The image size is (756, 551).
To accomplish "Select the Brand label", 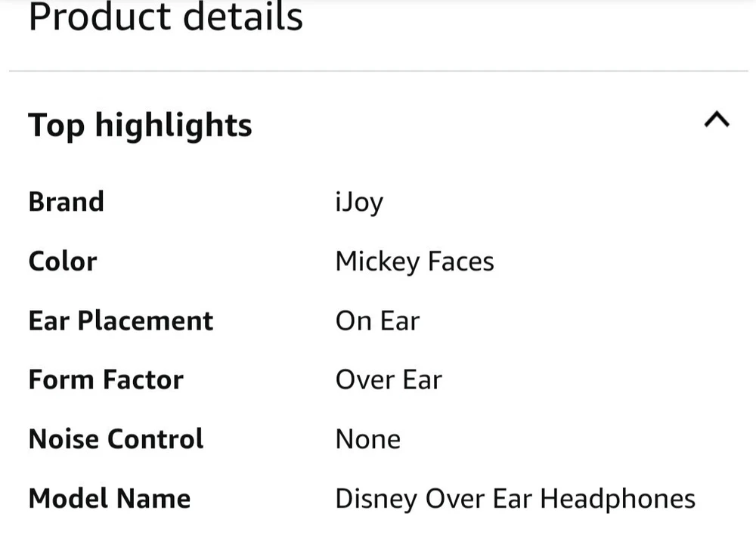I will pos(66,202).
